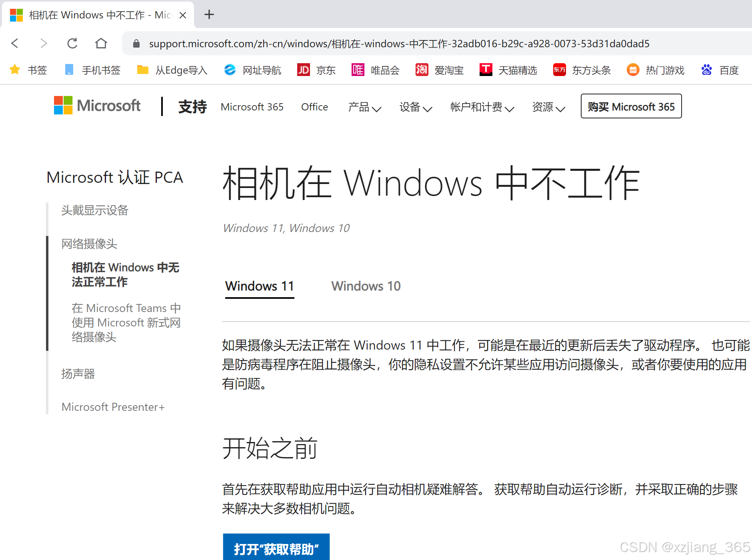Click the 打开"获取帮助" button
Image resolution: width=752 pixels, height=560 pixels.
pos(276,547)
